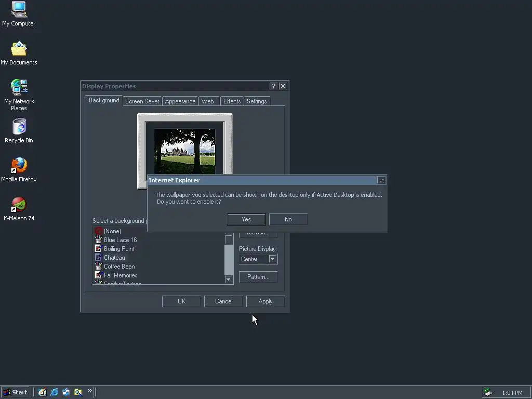Screen dimensions: 532x399
Task: Select (None) in the background list
Action: 112,231
